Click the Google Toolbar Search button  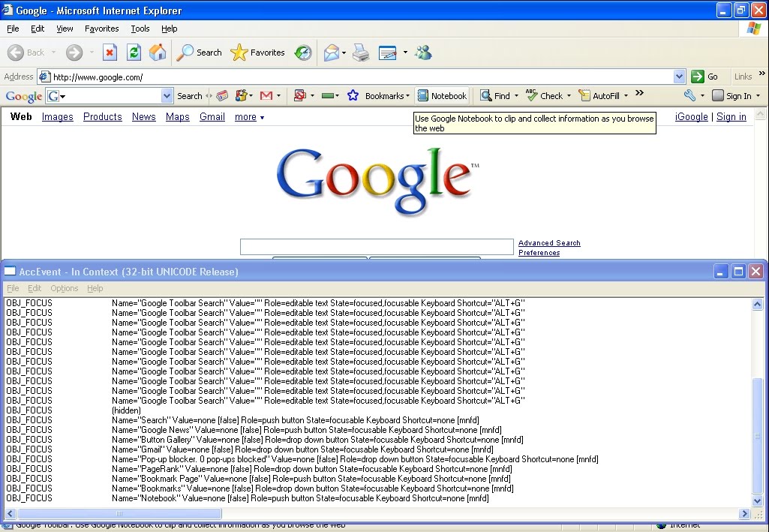[x=189, y=95]
